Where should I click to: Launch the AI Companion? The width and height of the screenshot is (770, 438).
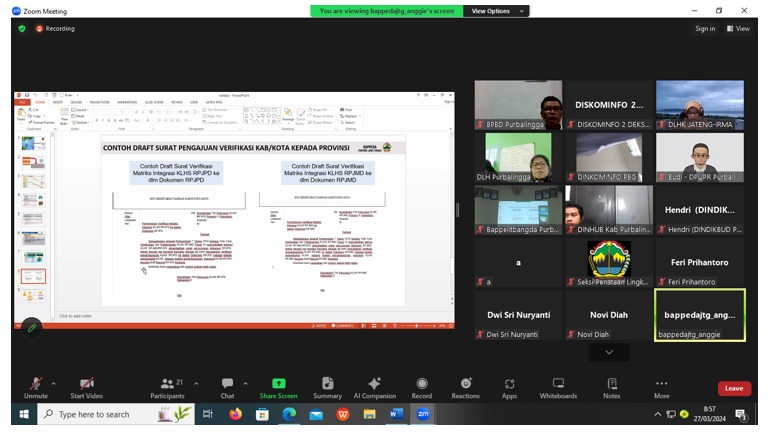374,387
